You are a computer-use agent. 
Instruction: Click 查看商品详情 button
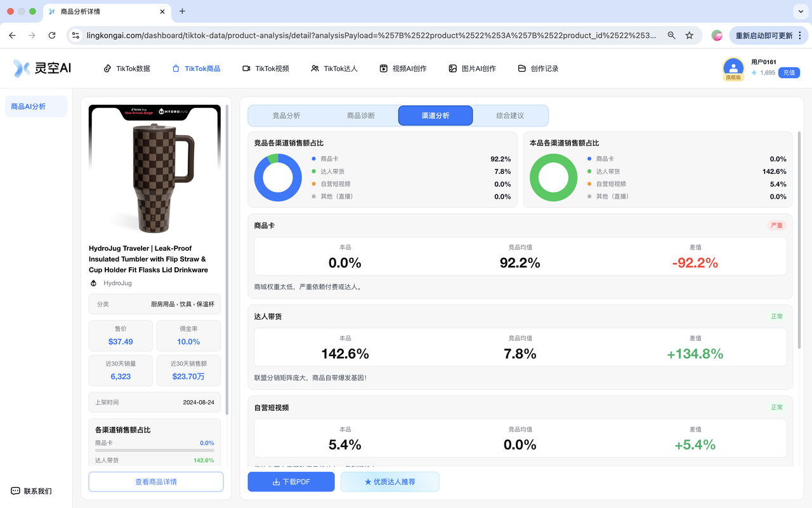click(x=156, y=482)
